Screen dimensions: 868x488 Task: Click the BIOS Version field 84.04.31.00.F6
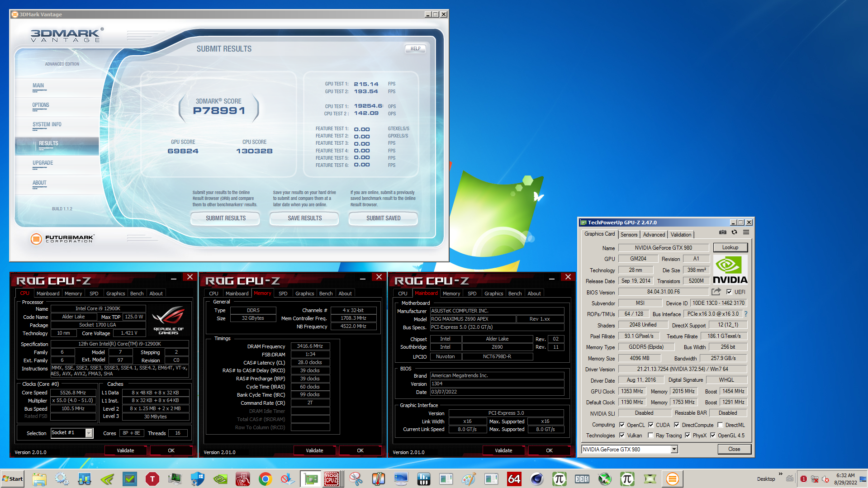[x=663, y=292]
